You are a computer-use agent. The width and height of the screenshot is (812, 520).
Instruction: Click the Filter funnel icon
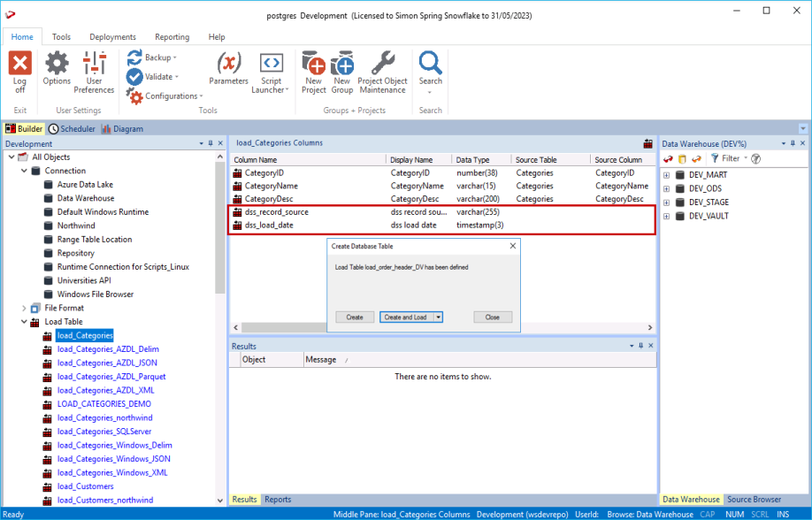click(x=715, y=158)
